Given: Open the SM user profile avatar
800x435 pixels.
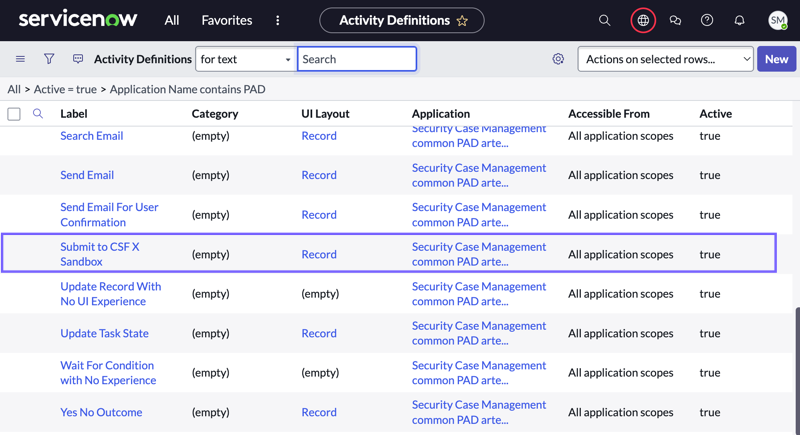Looking at the screenshot, I should [778, 20].
